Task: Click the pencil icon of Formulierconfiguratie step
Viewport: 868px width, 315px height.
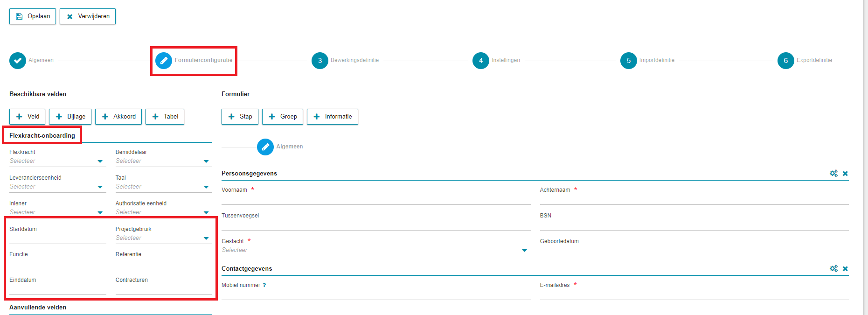Action: click(x=164, y=61)
